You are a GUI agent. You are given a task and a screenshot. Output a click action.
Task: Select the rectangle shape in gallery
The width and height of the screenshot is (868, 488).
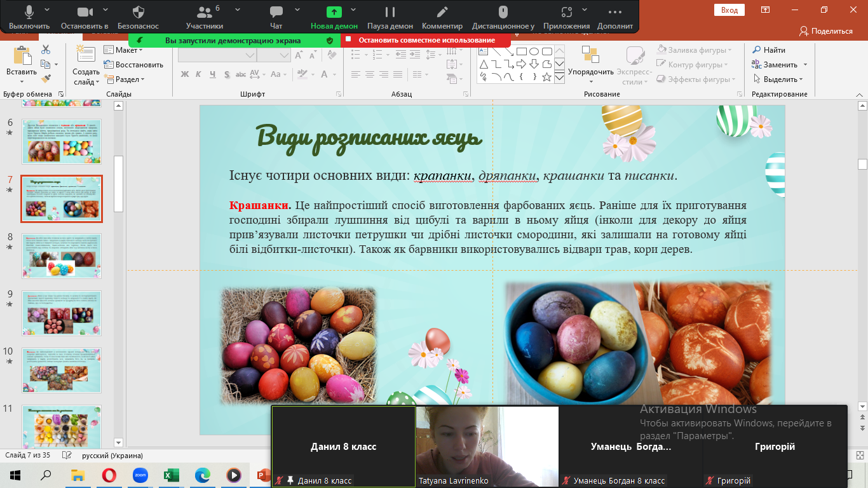coord(521,51)
